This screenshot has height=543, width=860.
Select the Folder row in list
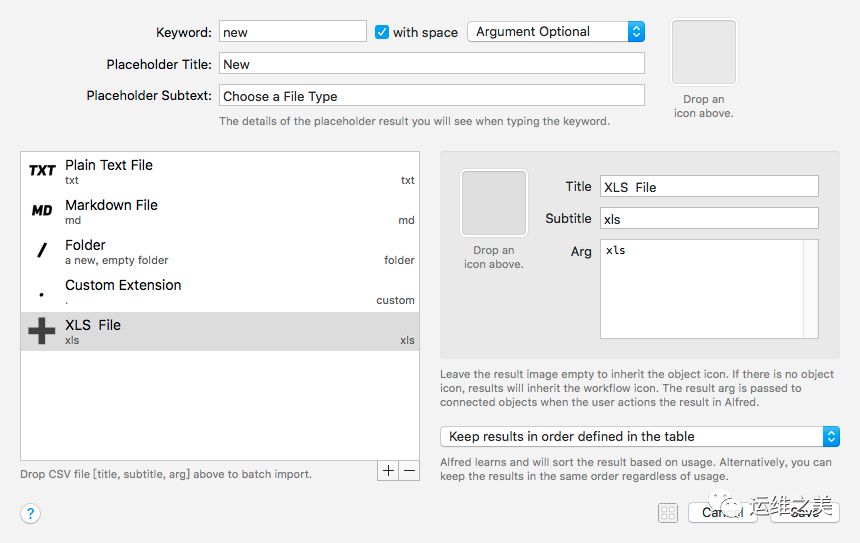tap(220, 251)
